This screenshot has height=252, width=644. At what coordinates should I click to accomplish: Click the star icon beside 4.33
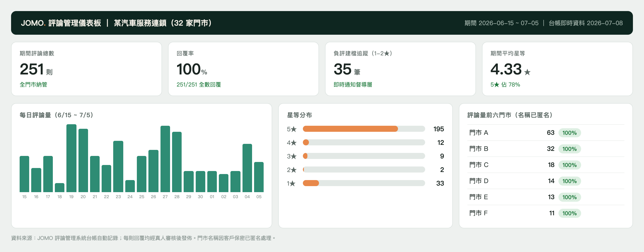pyautogui.click(x=527, y=72)
